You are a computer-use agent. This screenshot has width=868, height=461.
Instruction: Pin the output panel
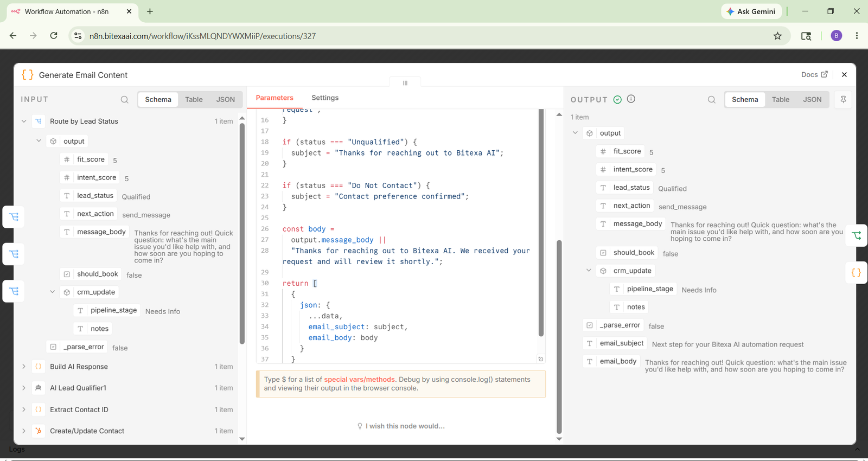(x=843, y=99)
